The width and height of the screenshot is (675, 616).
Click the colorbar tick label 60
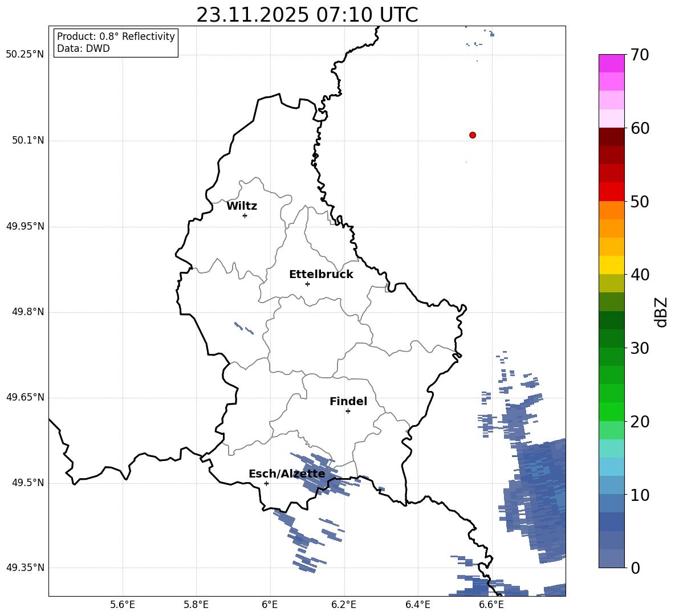tap(640, 128)
